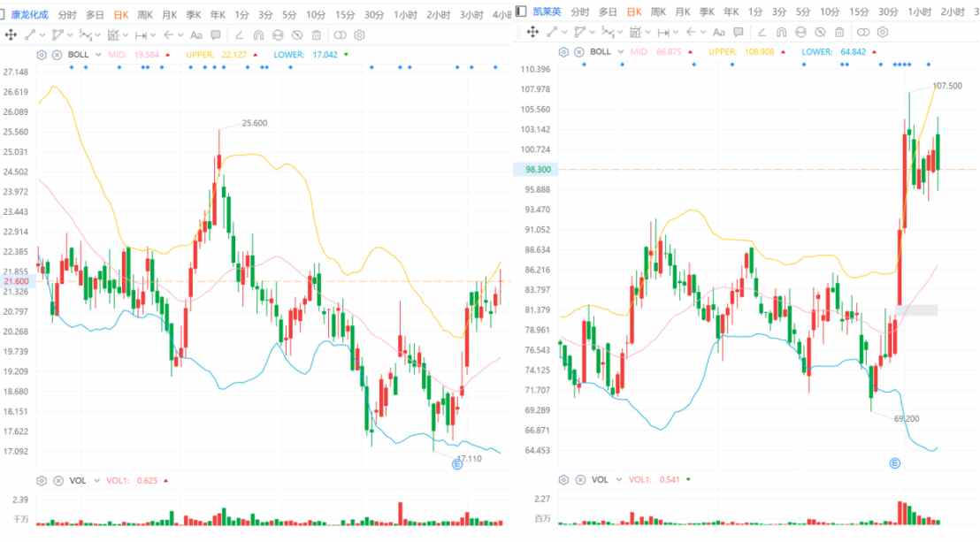Switch 凯莱英 chart to 年K
980x542 pixels.
pos(731,11)
